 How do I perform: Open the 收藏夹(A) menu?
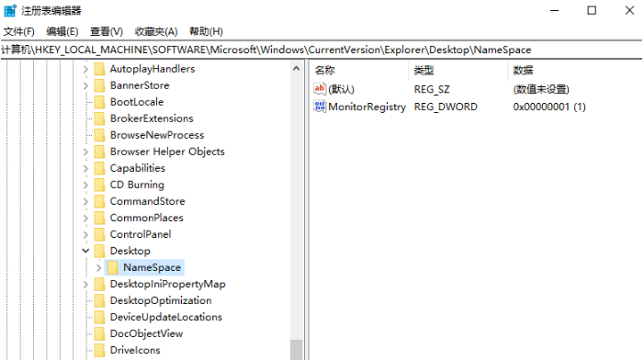(156, 31)
